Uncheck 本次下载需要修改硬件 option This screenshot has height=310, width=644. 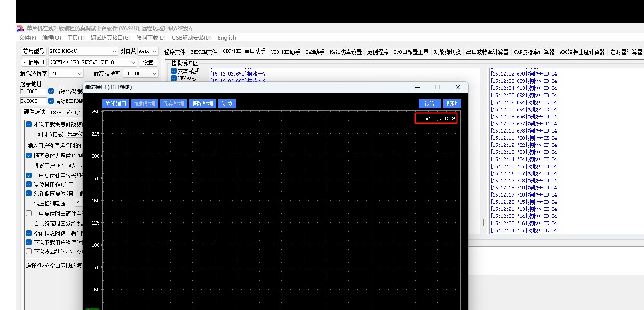[x=29, y=125]
